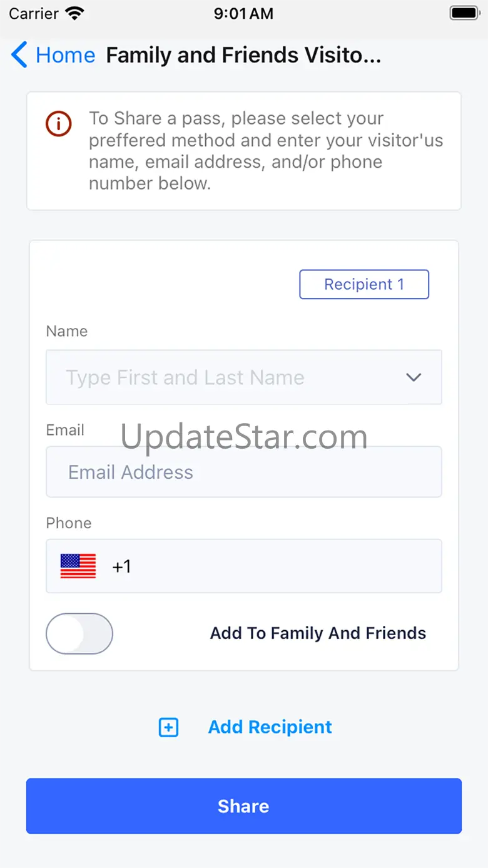The width and height of the screenshot is (488, 868).
Task: Click the red info circle icon
Action: click(59, 123)
